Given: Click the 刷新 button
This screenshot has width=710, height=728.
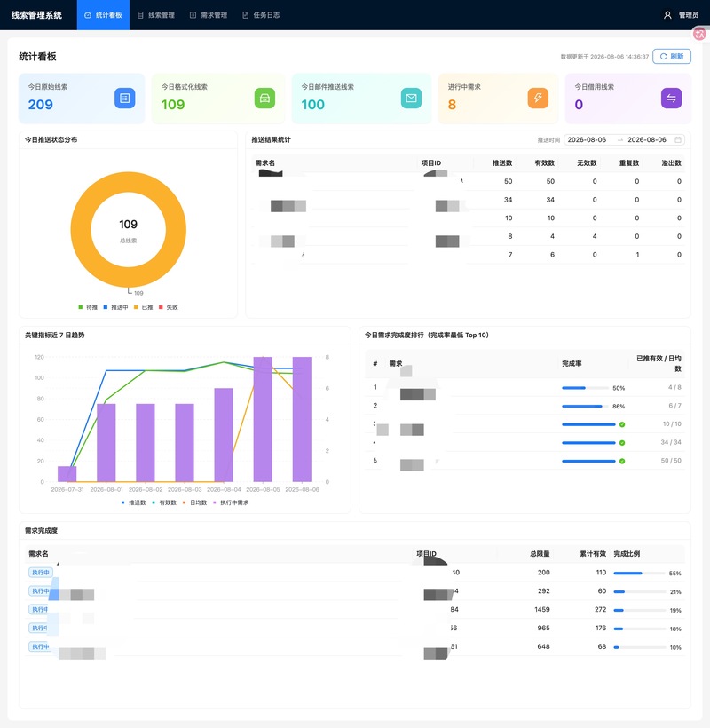Looking at the screenshot, I should click(x=672, y=56).
